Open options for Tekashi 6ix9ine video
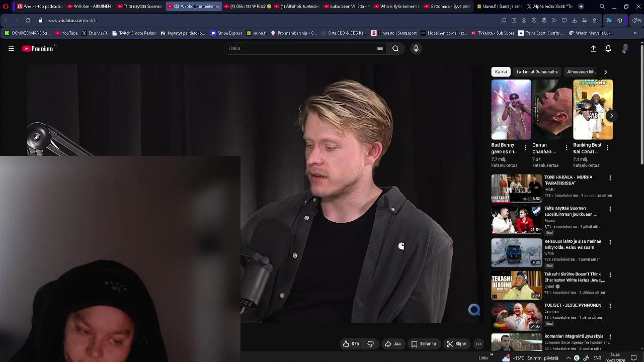 tap(610, 275)
